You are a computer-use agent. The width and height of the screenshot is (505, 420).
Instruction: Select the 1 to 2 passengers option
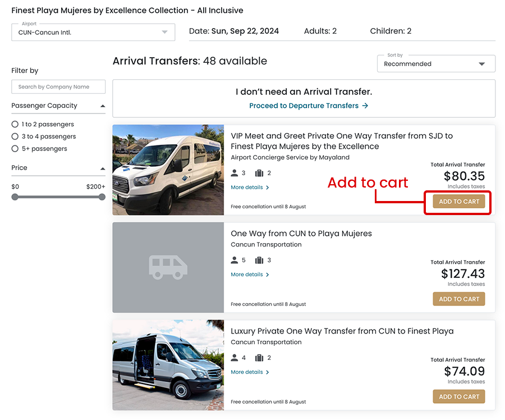[15, 124]
